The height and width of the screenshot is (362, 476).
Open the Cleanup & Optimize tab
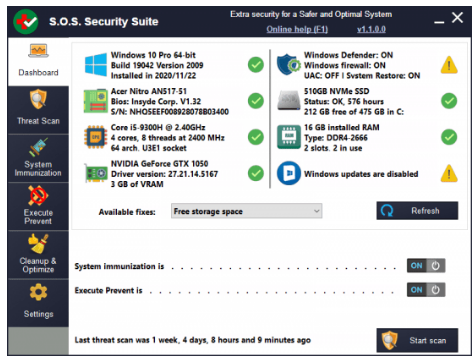coord(38,255)
